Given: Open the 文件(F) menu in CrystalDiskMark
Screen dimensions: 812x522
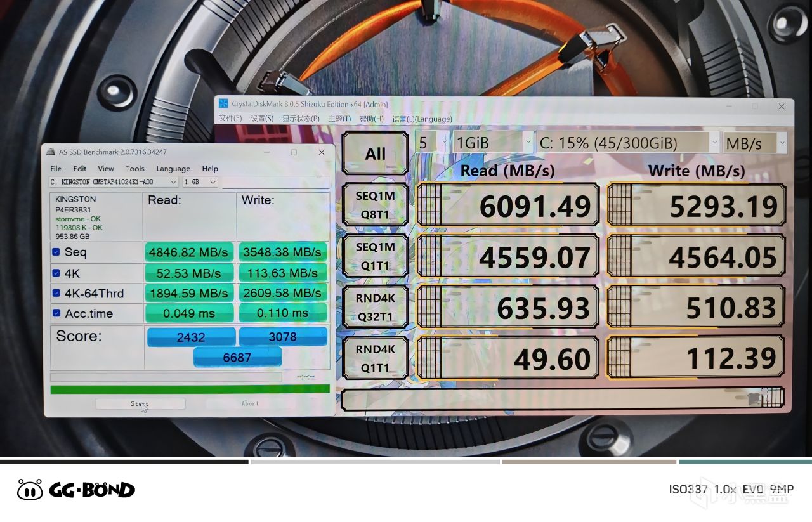Looking at the screenshot, I should point(230,119).
